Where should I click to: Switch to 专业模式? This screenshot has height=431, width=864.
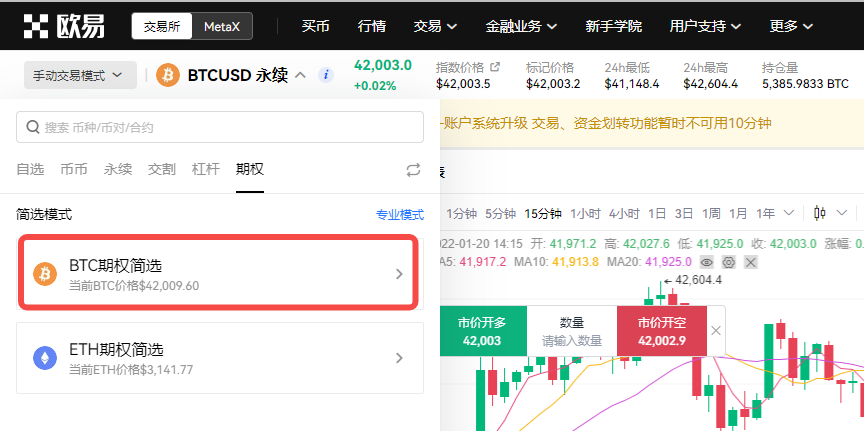tap(400, 214)
